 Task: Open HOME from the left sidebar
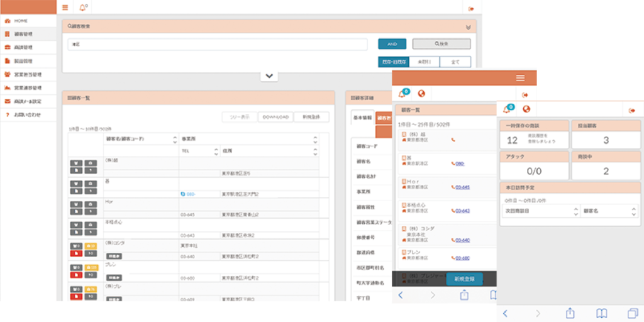click(x=21, y=21)
